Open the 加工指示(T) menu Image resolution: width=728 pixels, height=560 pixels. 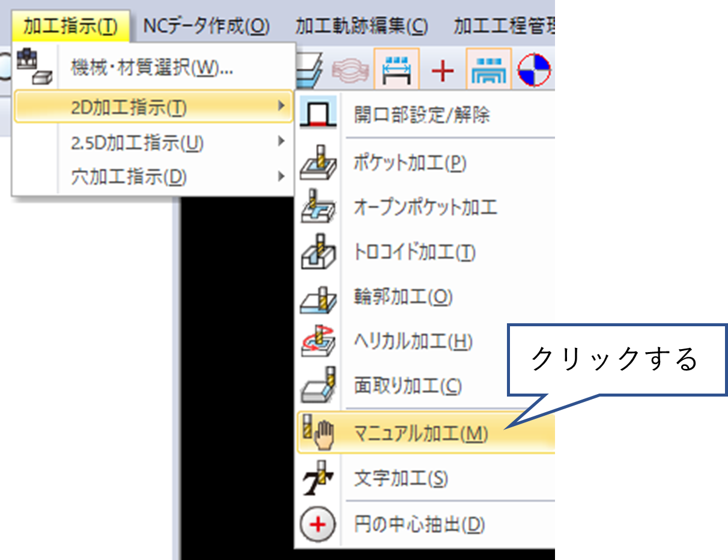[x=71, y=26]
